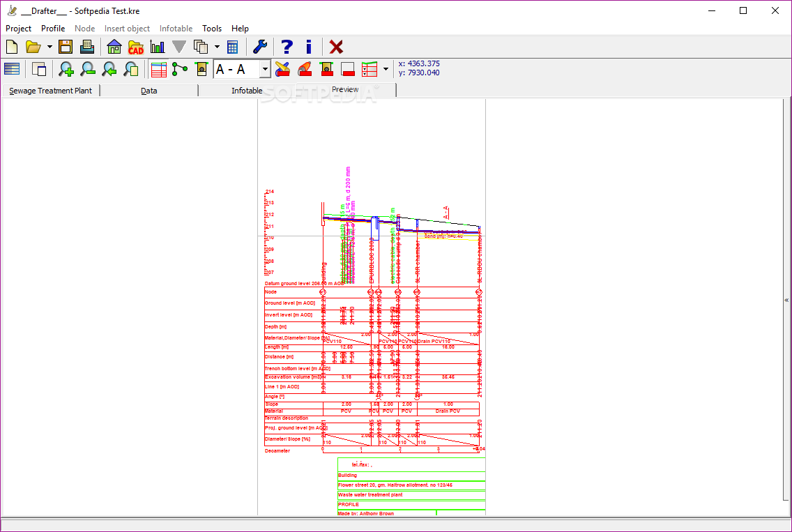Click the 'Terrain description' row label
Image resolution: width=792 pixels, height=532 pixels.
click(287, 418)
